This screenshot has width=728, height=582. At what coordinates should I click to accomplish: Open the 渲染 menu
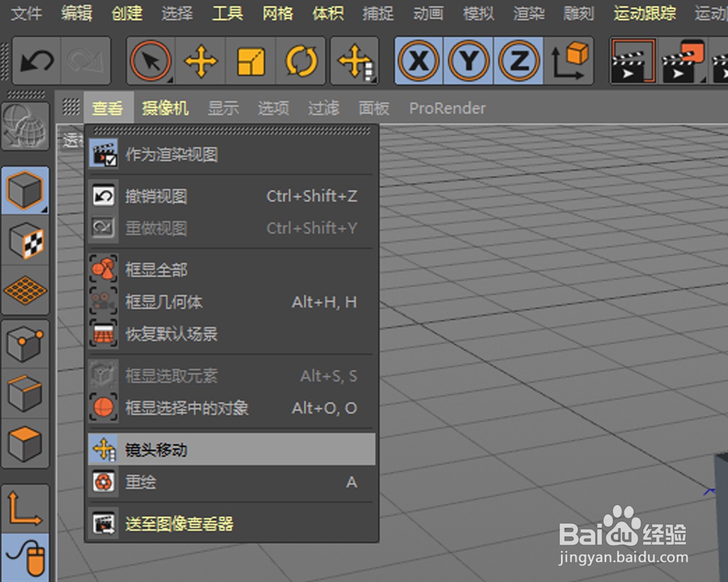pyautogui.click(x=528, y=13)
